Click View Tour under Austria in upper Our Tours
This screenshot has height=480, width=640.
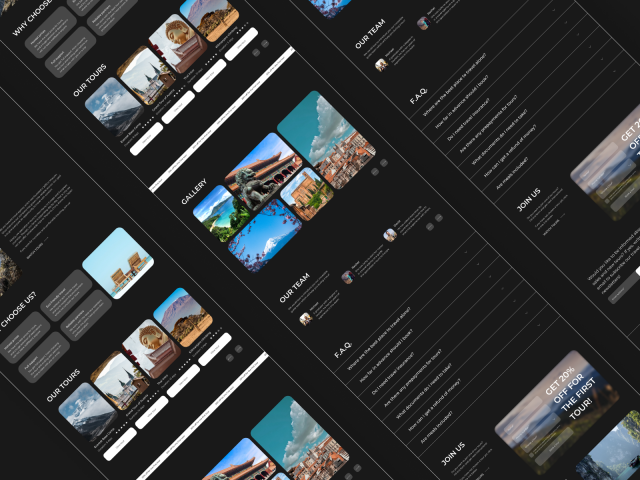pyautogui.click(x=178, y=107)
